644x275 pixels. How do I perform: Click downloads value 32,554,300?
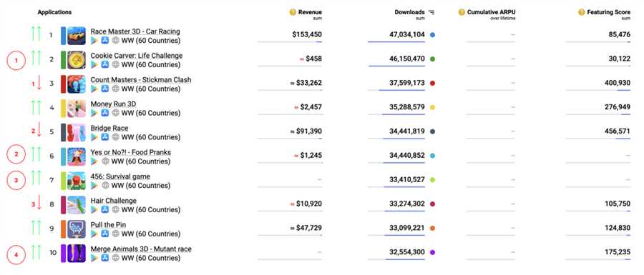(x=407, y=252)
